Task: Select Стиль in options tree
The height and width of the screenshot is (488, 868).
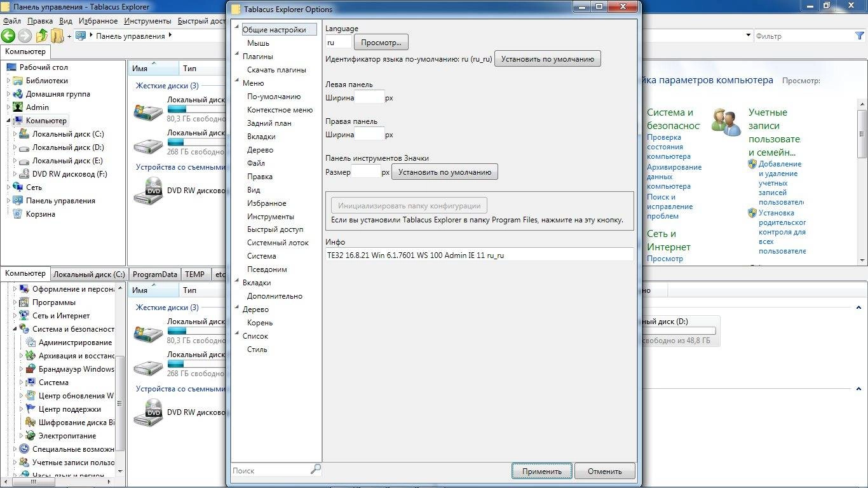Action: [257, 349]
